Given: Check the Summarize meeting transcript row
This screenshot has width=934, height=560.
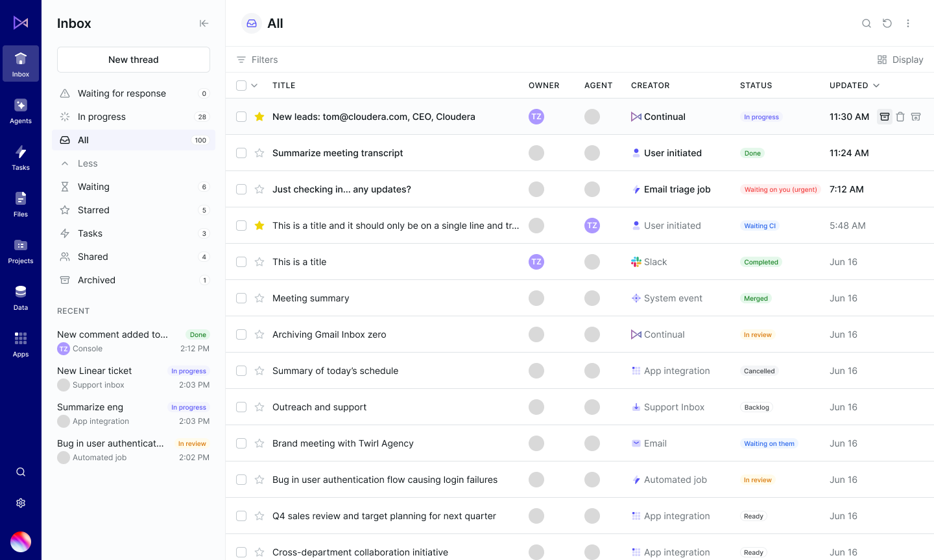Looking at the screenshot, I should coord(241,153).
